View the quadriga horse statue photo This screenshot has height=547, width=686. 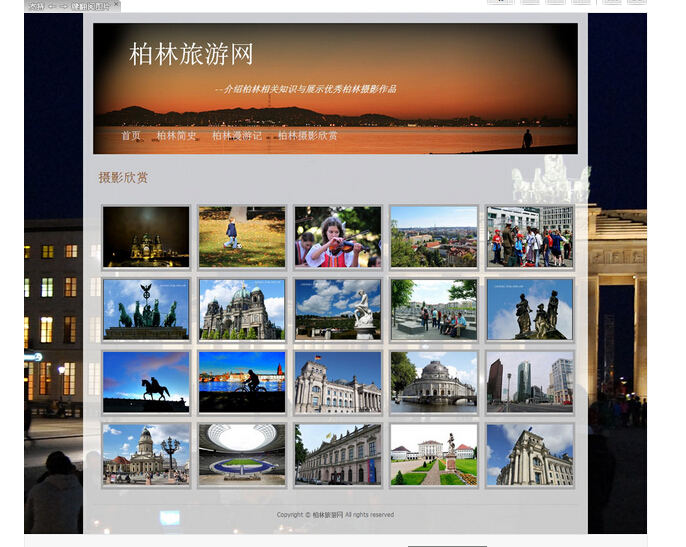146,309
